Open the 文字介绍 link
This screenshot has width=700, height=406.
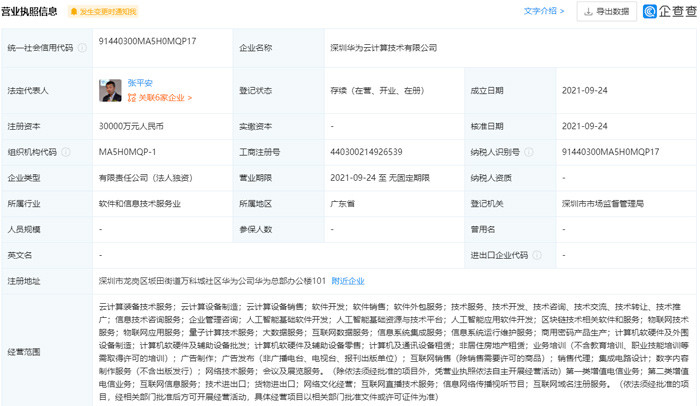point(544,11)
